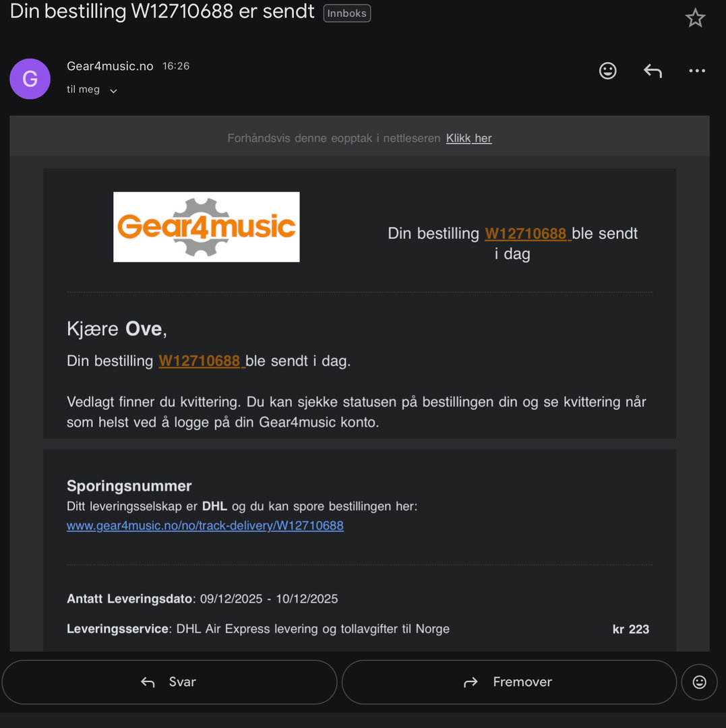
Task: Click the Sporingsnummer heading
Action: tap(129, 486)
